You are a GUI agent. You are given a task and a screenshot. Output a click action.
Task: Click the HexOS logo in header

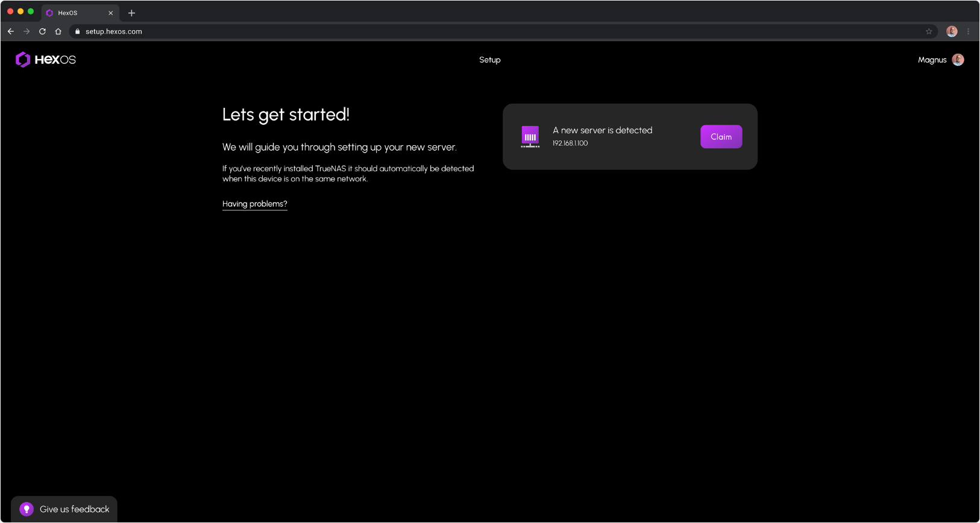pyautogui.click(x=46, y=60)
